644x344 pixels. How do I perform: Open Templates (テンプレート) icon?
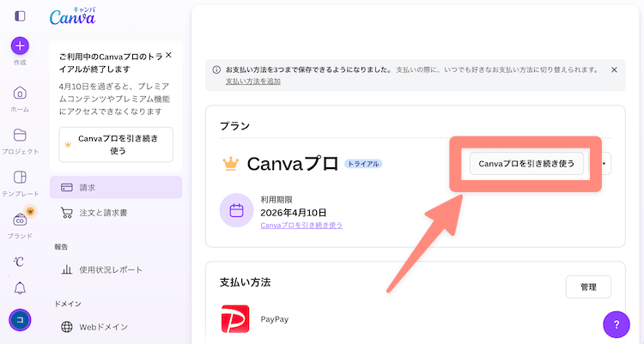[20, 178]
